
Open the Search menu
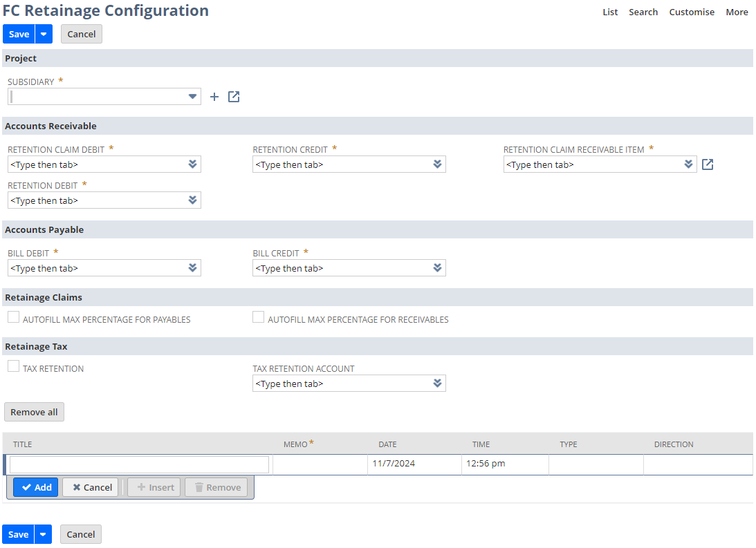643,12
